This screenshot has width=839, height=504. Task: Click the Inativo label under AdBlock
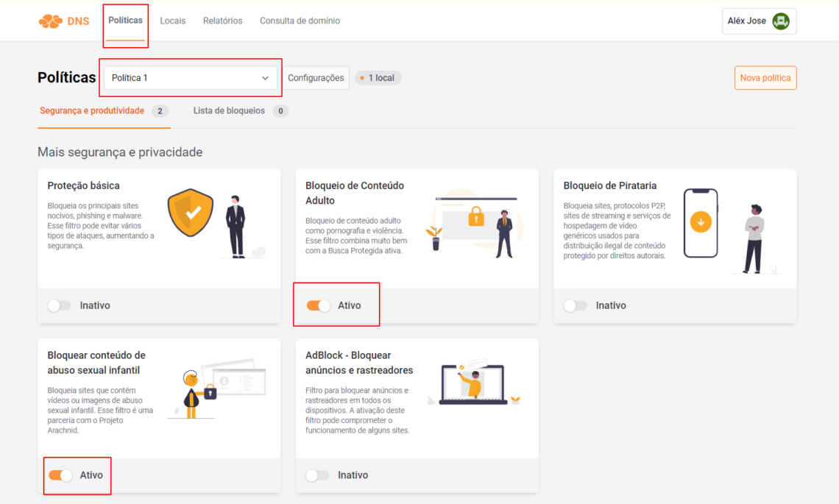click(x=353, y=475)
